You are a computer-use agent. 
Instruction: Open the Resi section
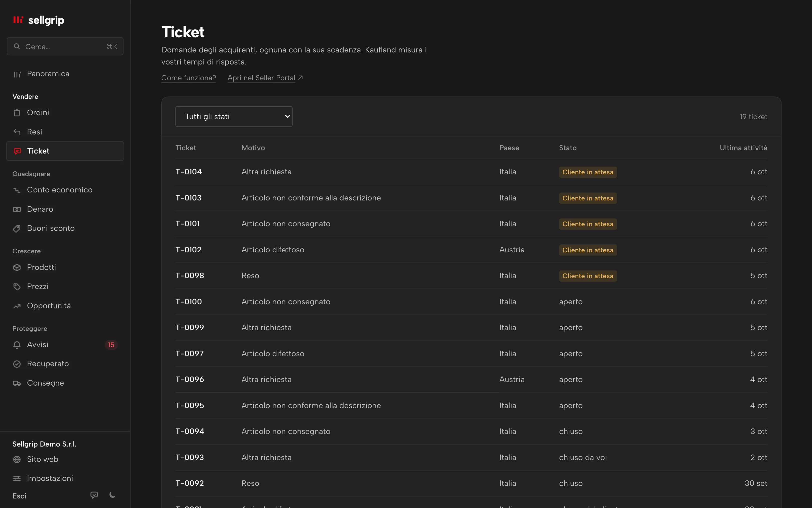point(65,132)
